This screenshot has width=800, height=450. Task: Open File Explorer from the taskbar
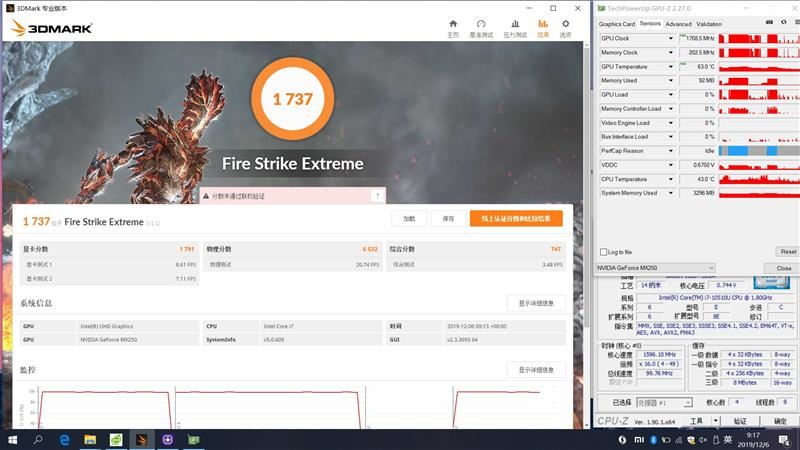click(90, 440)
